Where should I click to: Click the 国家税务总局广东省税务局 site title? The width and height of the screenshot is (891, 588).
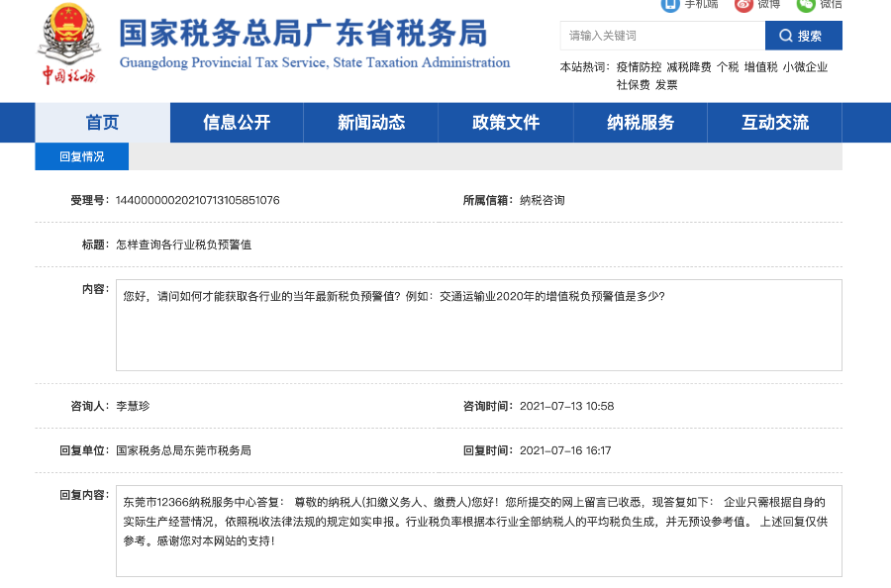pyautogui.click(x=304, y=33)
